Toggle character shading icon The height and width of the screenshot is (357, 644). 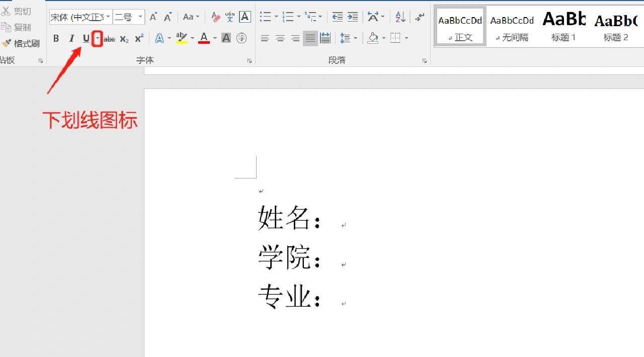pos(226,38)
